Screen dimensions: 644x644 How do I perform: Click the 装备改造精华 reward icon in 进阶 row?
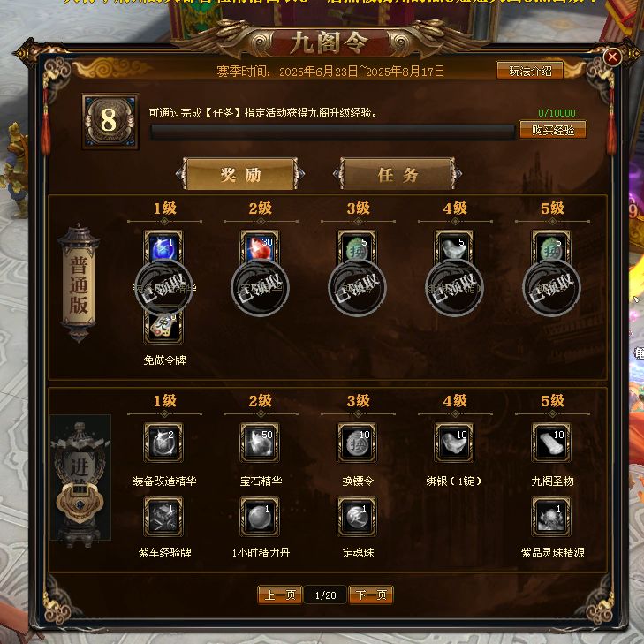[163, 443]
